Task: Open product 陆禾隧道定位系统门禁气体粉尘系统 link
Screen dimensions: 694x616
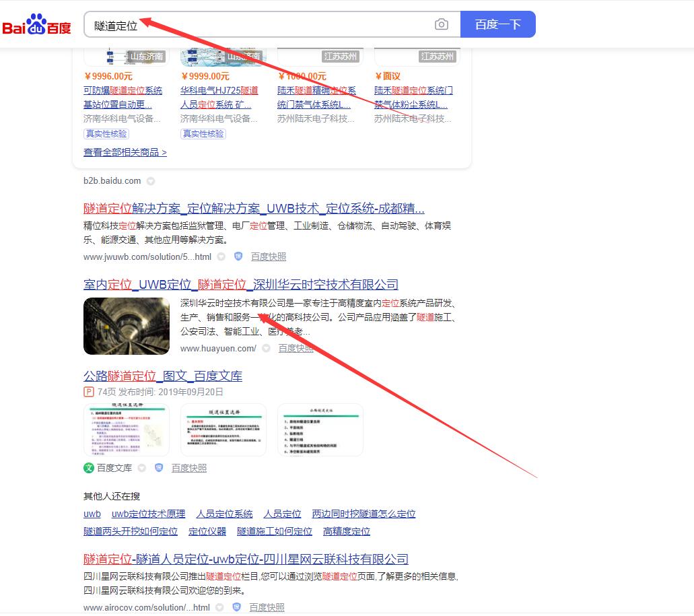Action: (413, 98)
